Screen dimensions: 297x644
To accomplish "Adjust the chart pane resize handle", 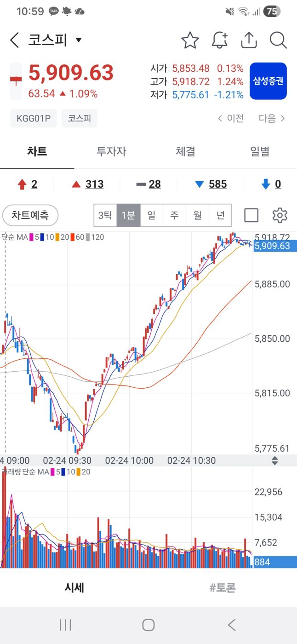I will (x=275, y=460).
